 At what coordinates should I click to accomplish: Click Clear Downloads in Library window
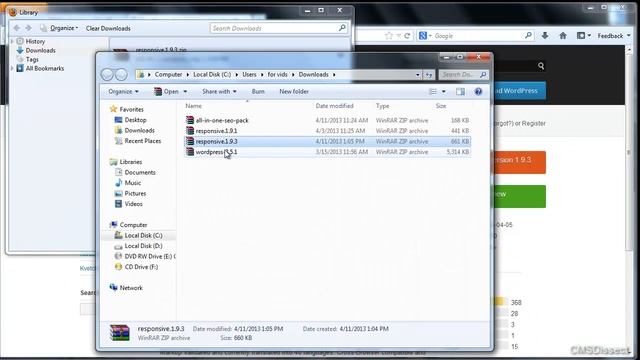108,28
